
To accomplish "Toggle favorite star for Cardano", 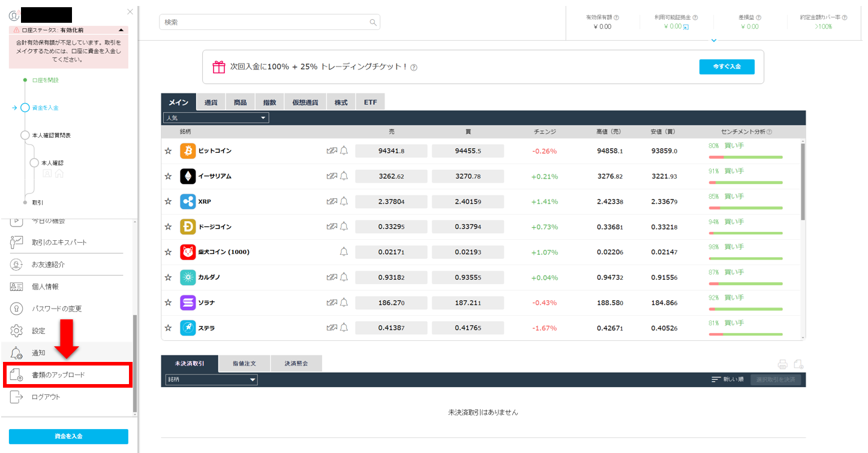I will [x=168, y=277].
